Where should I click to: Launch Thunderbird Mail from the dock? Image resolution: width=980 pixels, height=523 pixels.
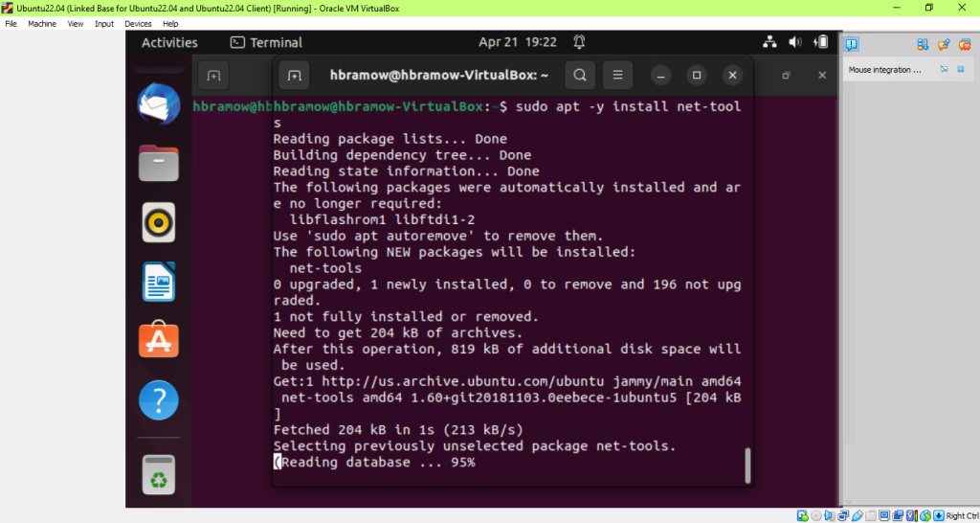tap(159, 103)
